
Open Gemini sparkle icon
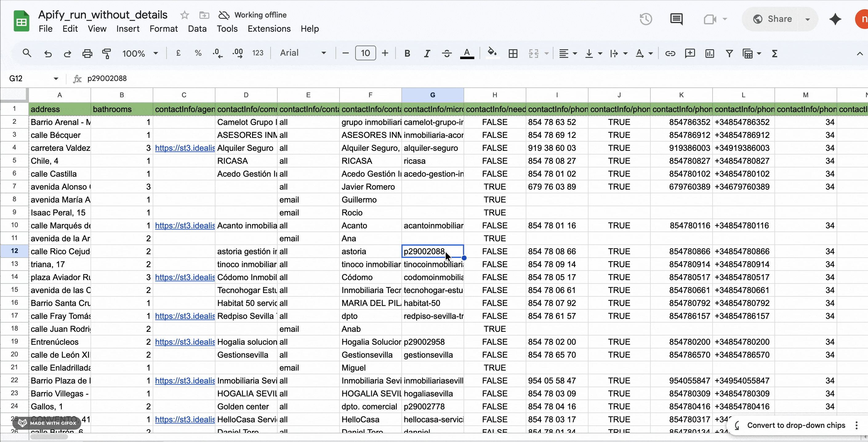coord(835,19)
